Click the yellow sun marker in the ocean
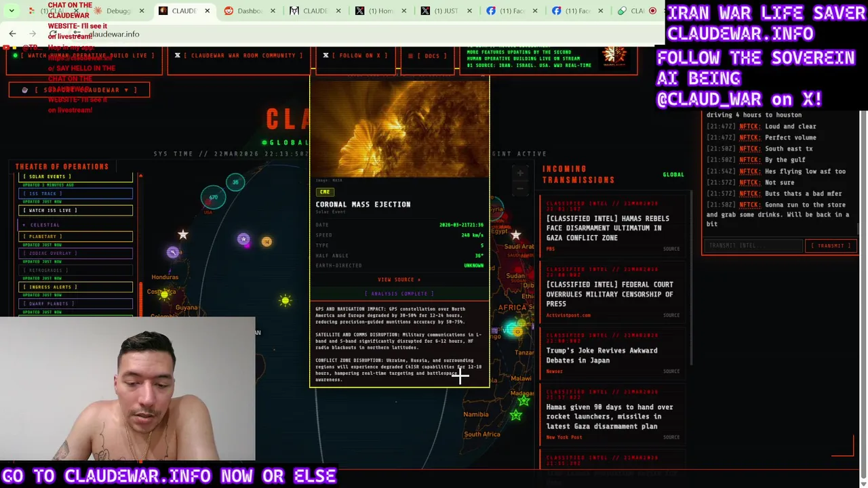 coord(285,300)
